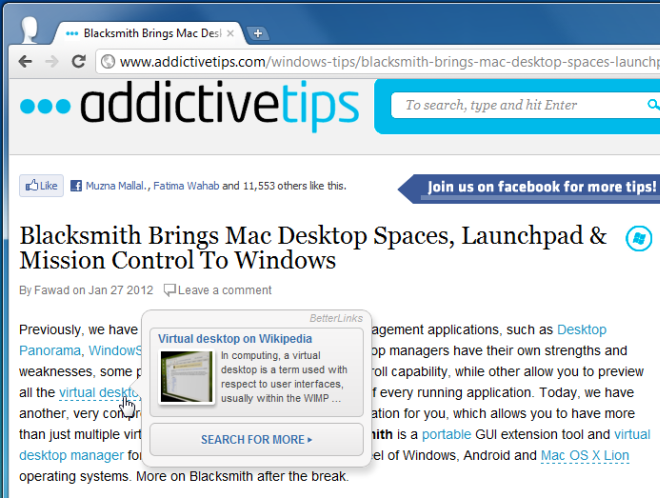This screenshot has width=660, height=498.
Task: Click the portable link
Action: coord(446,434)
